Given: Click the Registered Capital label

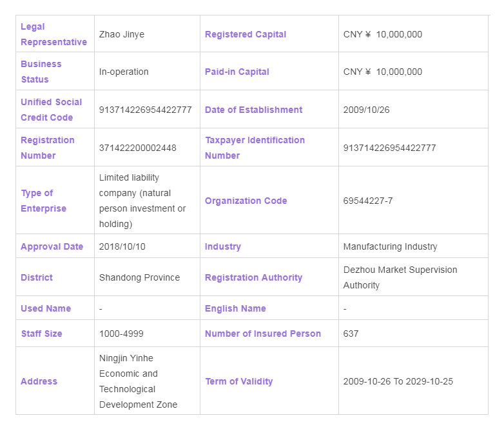Looking at the screenshot, I should [x=246, y=34].
